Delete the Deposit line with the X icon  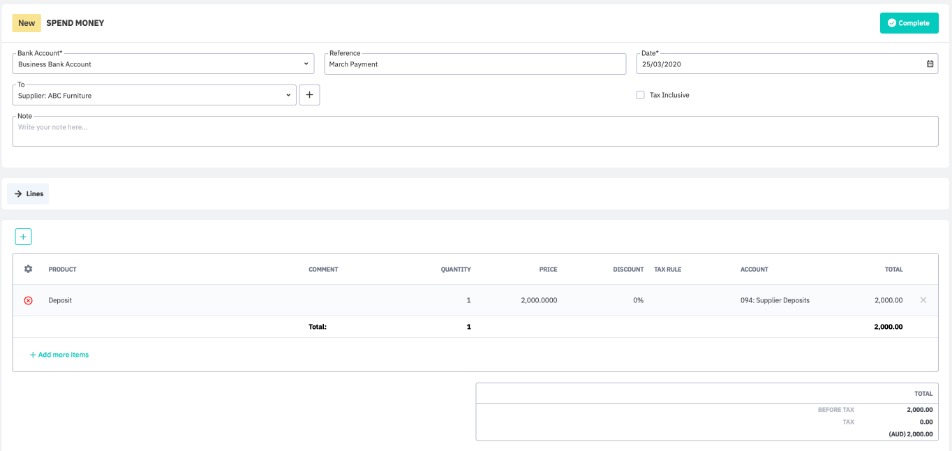pyautogui.click(x=923, y=300)
